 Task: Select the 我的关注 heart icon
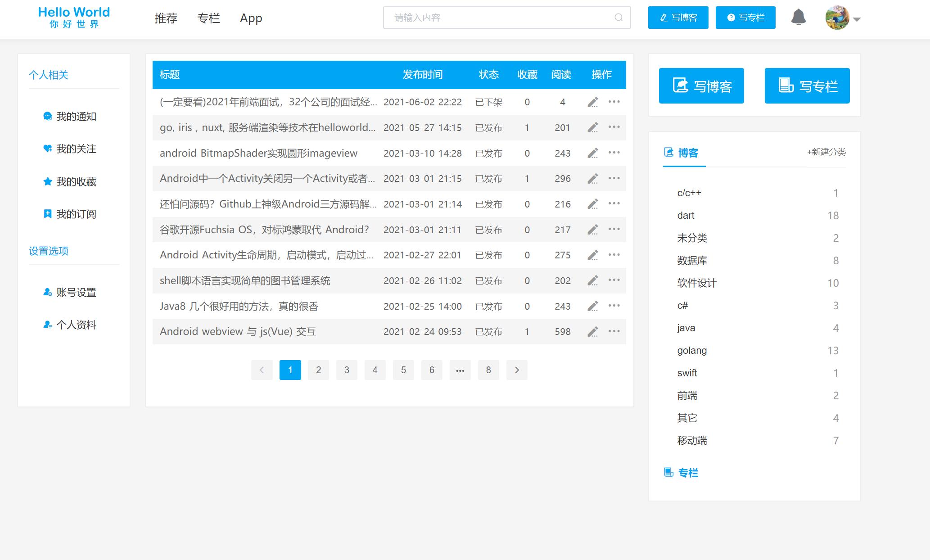coord(48,149)
